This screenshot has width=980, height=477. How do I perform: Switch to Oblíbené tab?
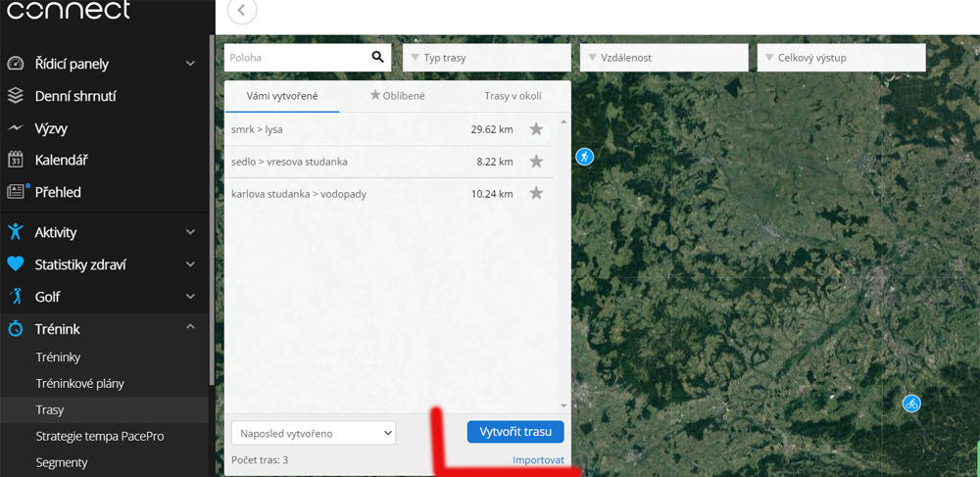pyautogui.click(x=398, y=96)
